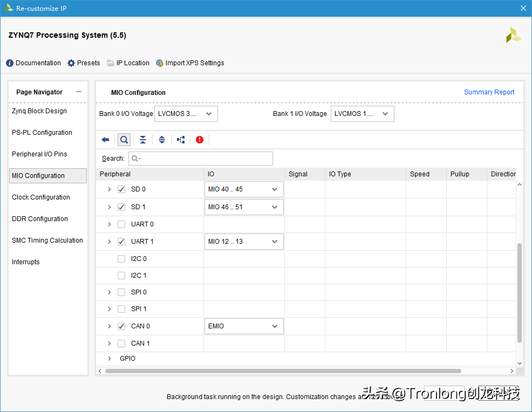Click the vertical scrollbar thumb
The width and height of the screenshot is (532, 412).
tap(520, 293)
